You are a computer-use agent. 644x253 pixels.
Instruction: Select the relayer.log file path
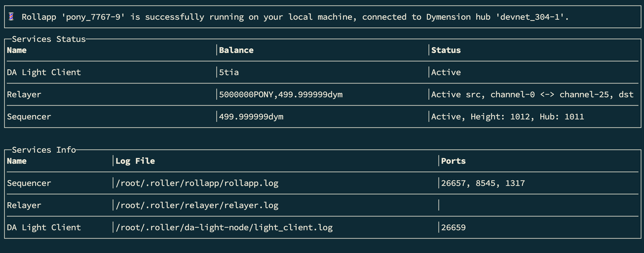pyautogui.click(x=197, y=205)
